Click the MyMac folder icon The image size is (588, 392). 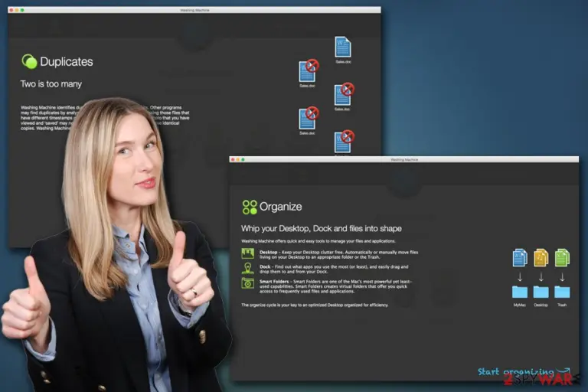(x=520, y=292)
